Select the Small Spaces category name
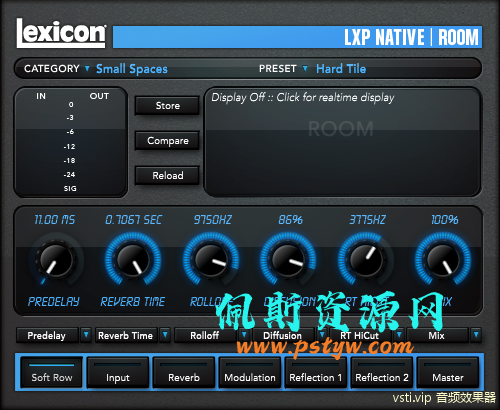 tap(132, 69)
